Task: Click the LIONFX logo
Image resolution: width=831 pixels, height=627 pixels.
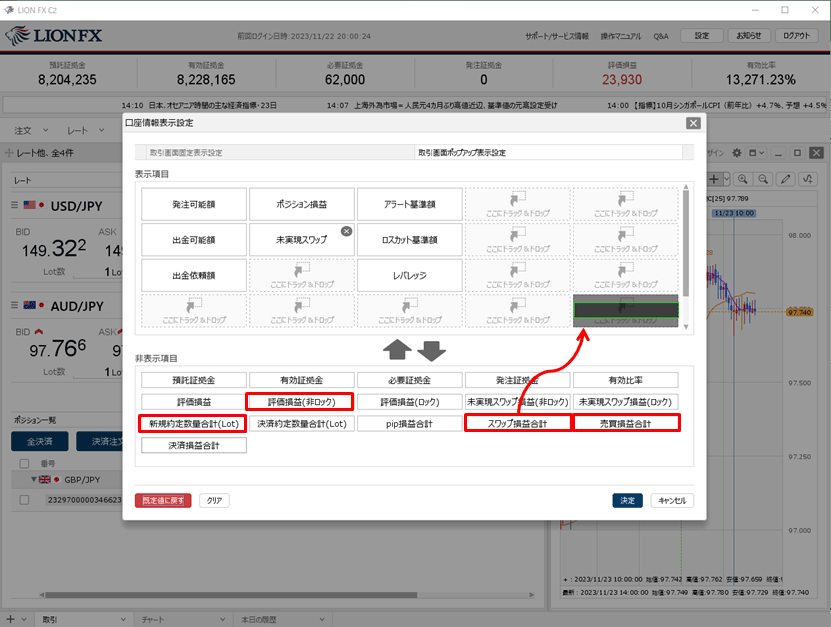Action: [x=54, y=36]
